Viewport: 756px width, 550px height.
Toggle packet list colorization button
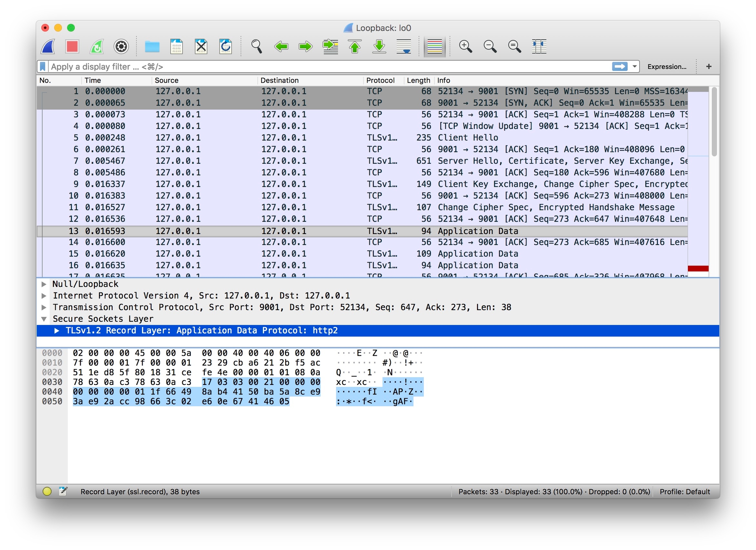tap(434, 46)
